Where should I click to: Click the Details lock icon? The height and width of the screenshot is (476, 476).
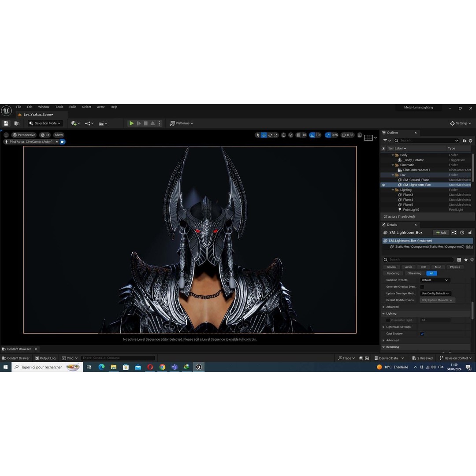[x=470, y=233]
